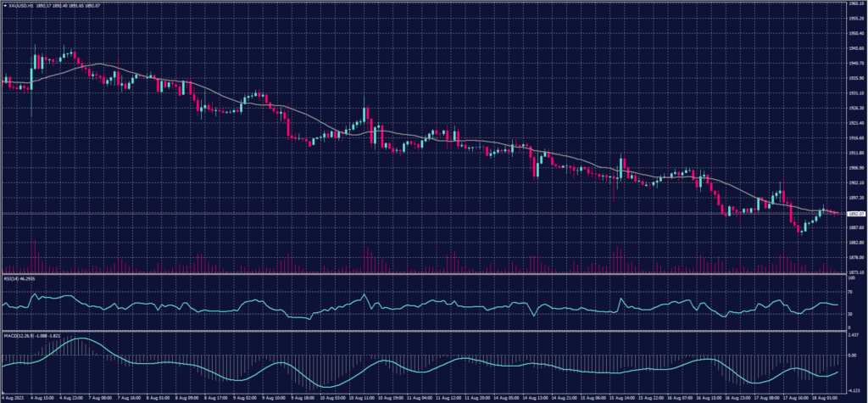868x403 pixels.
Task: Click the MACD -4.123 scale label
Action: 853,389
